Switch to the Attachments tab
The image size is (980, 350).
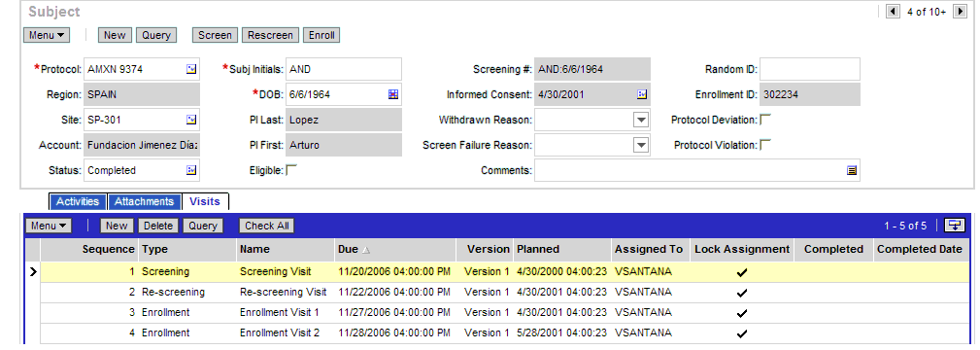(x=145, y=201)
